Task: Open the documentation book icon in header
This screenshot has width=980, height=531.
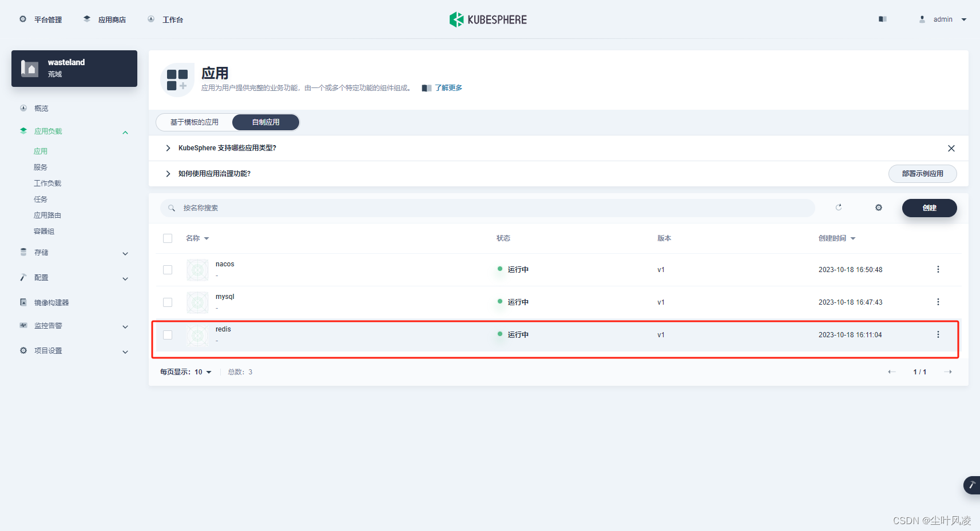Action: (883, 19)
